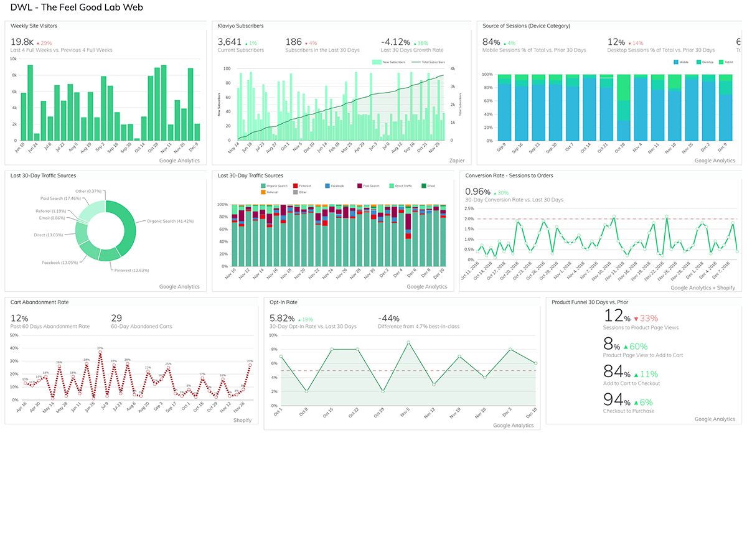Screen dimensions: 747x560
Task: Click the Facebook legend icon in Traffic Sources
Action: pos(326,185)
